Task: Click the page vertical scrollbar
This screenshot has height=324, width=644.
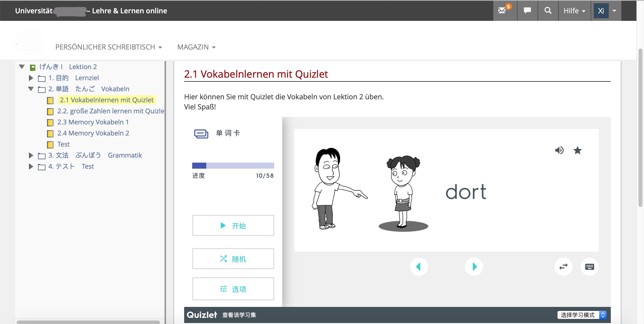Action: click(x=640, y=127)
